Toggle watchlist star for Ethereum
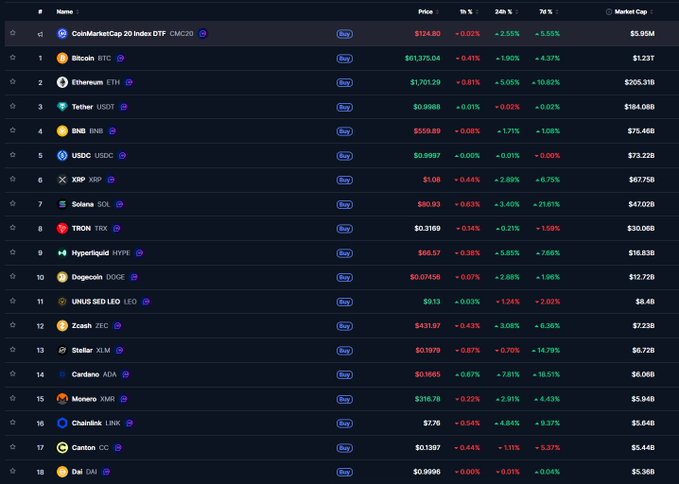This screenshot has width=679, height=484. (13, 81)
